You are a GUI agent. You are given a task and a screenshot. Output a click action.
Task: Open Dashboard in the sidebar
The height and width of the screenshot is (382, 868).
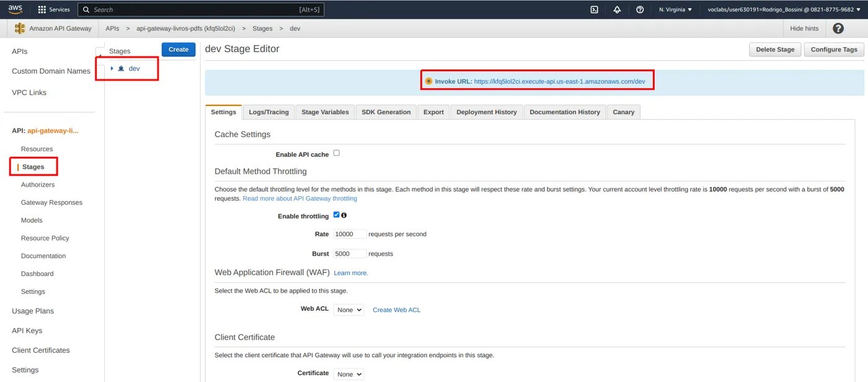[x=37, y=273]
